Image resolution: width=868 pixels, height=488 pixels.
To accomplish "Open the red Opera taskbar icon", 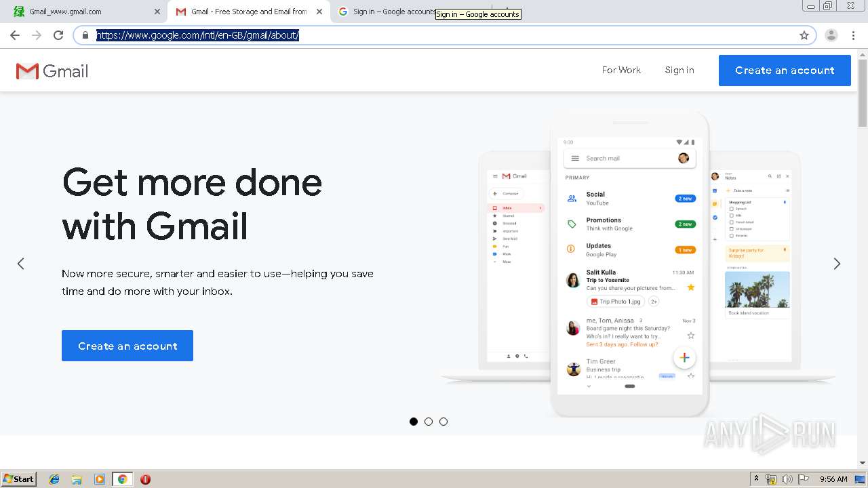I will point(145,479).
